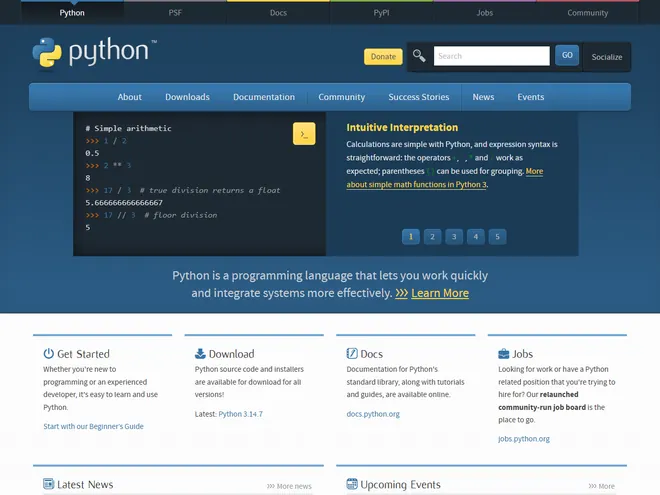Image resolution: width=660 pixels, height=495 pixels.
Task: Open the Success Stories menu
Action: click(x=419, y=97)
